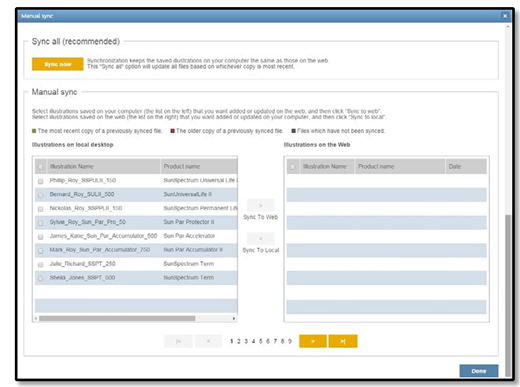
Task: Go to page 9
Action: [x=290, y=341]
